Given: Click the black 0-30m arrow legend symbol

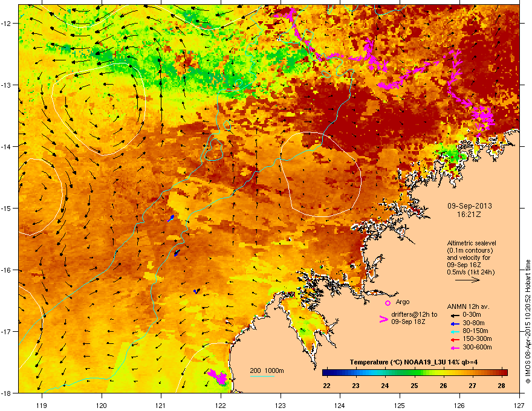Looking at the screenshot, I should [x=455, y=316].
